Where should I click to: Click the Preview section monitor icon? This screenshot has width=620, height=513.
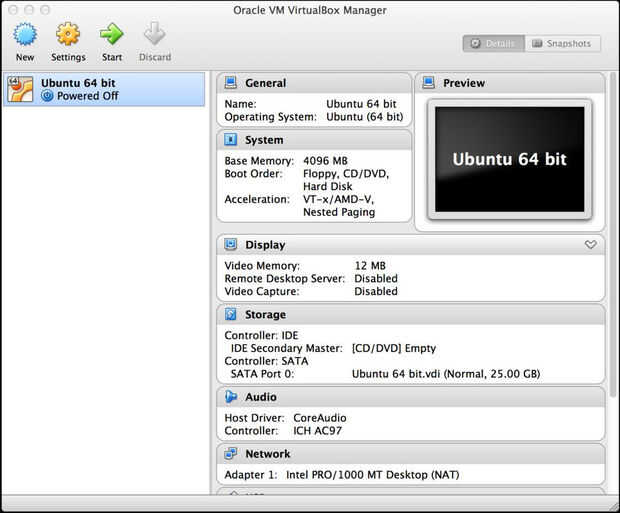(x=429, y=83)
